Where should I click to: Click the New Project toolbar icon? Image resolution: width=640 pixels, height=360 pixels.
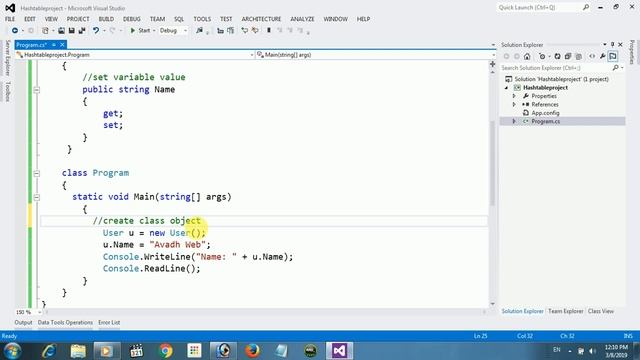45,31
